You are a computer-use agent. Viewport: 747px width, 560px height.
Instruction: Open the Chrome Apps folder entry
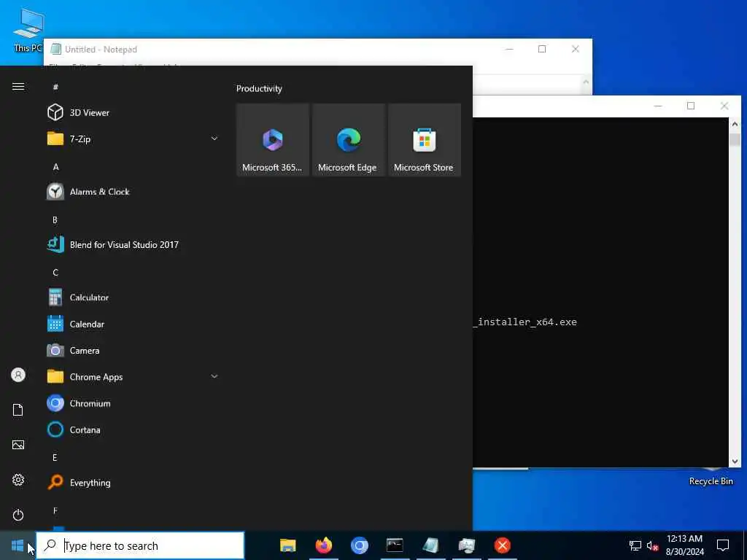coord(133,377)
